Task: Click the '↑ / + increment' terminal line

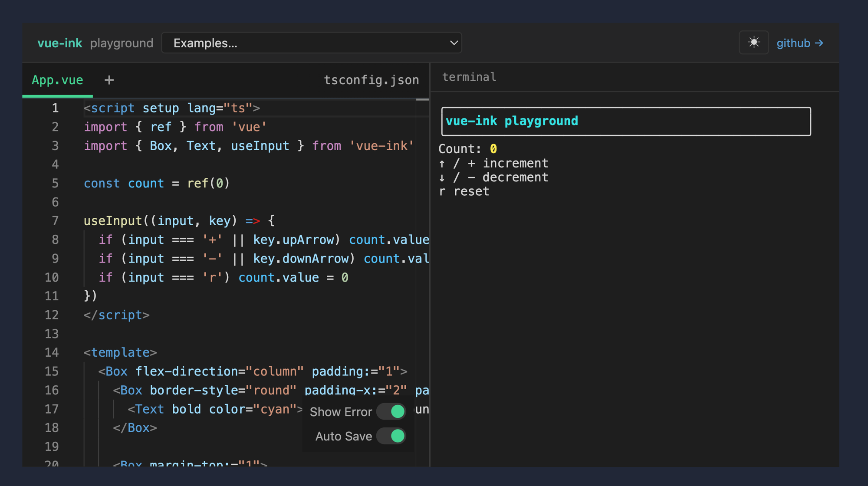Action: click(x=493, y=163)
